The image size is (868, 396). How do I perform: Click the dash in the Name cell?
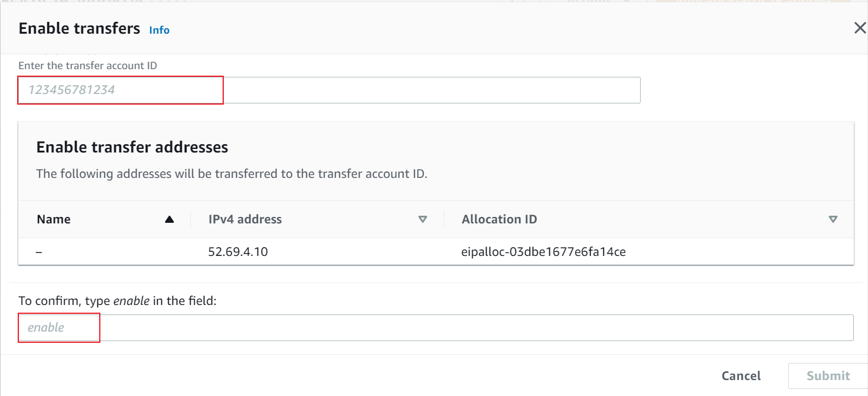[39, 252]
